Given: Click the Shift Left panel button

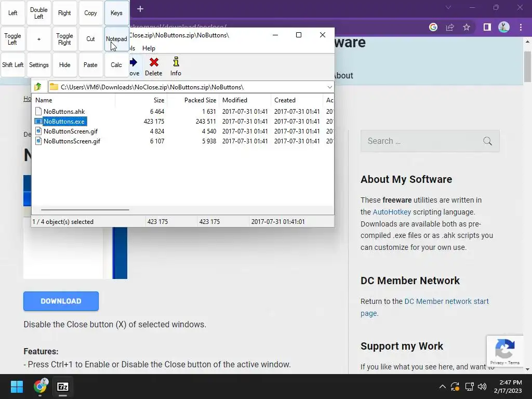Looking at the screenshot, I should [13, 65].
